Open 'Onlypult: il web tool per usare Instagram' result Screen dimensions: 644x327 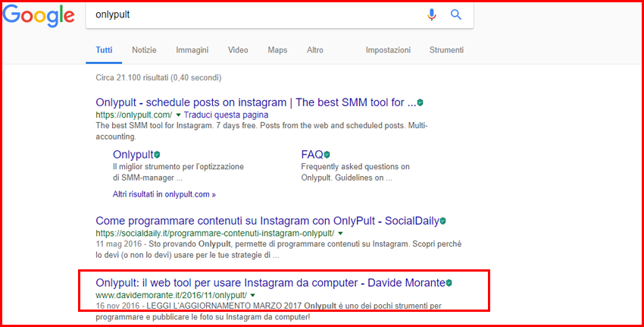(x=270, y=282)
